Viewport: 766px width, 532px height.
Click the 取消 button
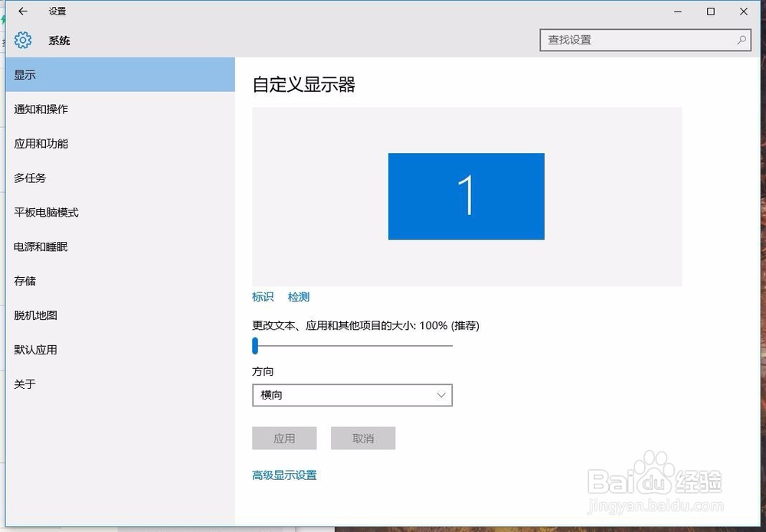click(363, 439)
